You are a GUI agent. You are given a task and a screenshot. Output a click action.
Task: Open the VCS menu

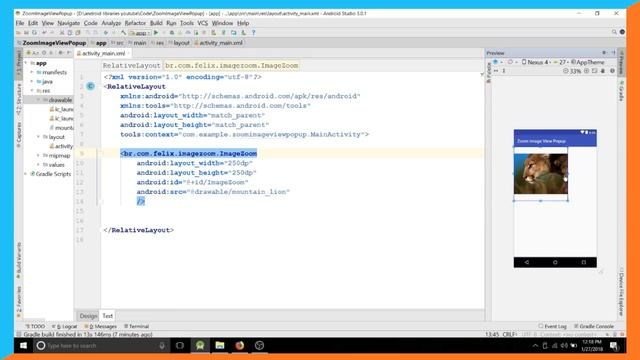[x=202, y=23]
